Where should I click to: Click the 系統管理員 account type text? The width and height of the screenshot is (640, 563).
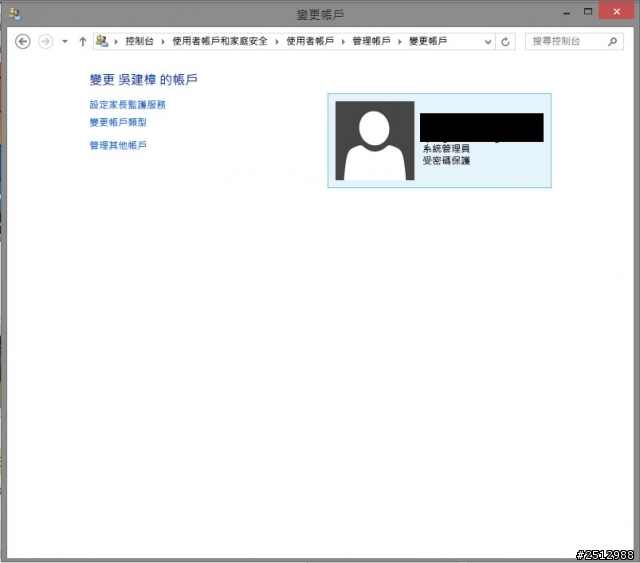tap(446, 148)
